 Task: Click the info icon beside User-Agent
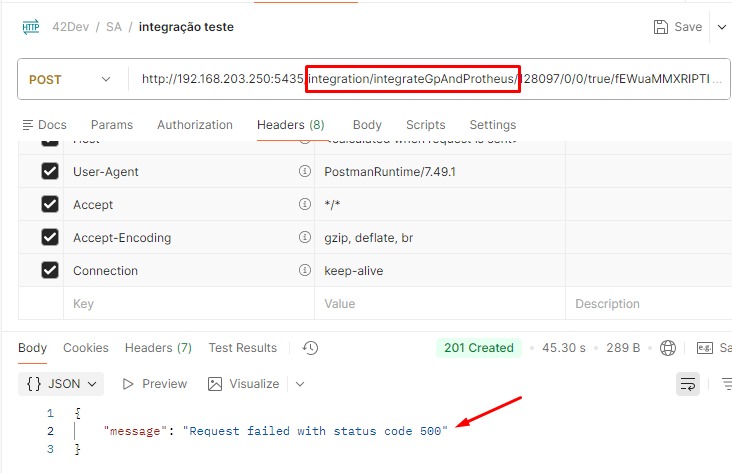(305, 172)
